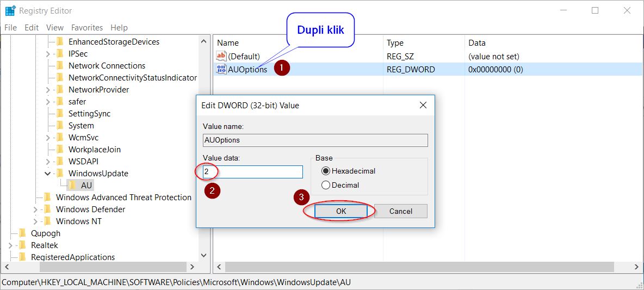Select the "0x00000000 (0)" data cell

(x=496, y=70)
